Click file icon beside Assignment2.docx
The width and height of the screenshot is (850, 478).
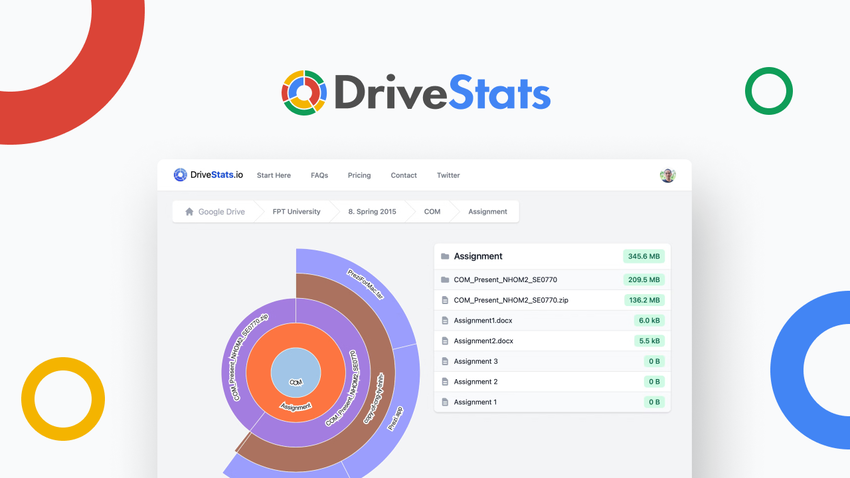tap(445, 341)
